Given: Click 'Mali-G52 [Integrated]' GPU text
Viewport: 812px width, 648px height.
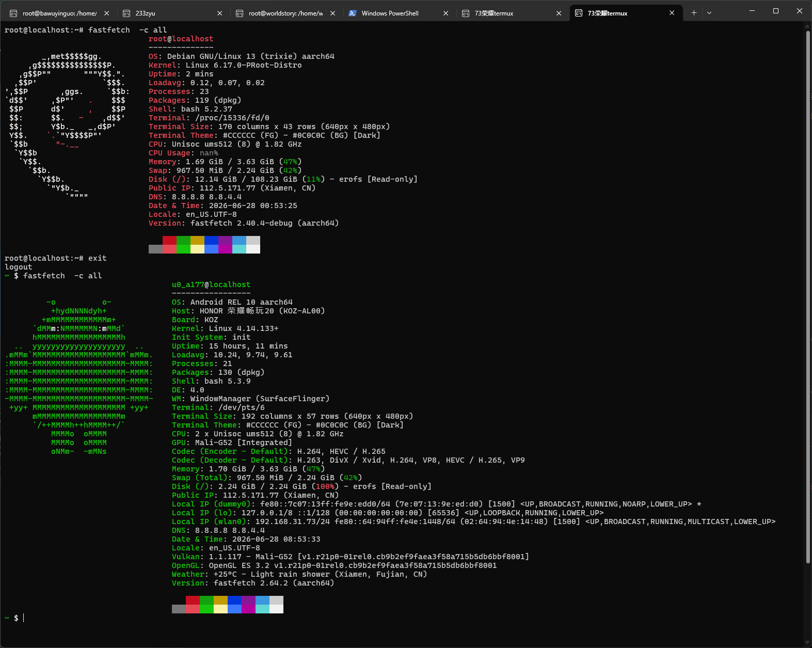Looking at the screenshot, I should pyautogui.click(x=244, y=442).
